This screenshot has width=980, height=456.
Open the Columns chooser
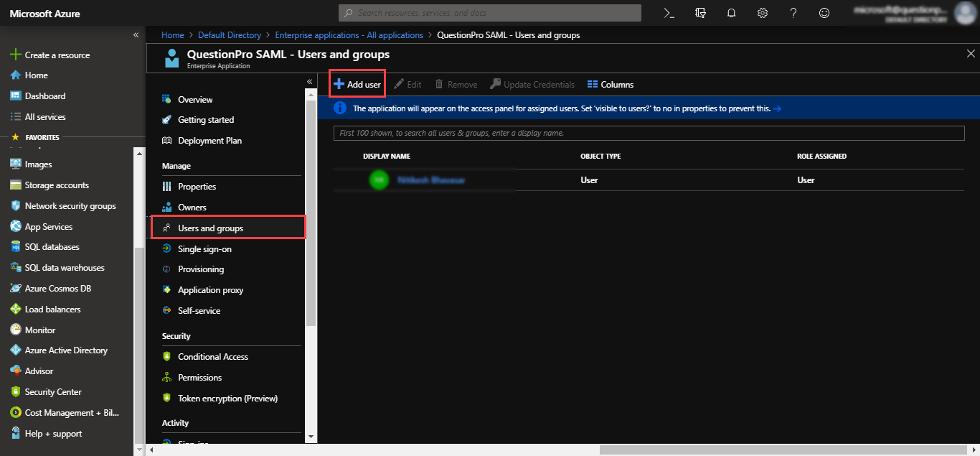click(x=610, y=85)
